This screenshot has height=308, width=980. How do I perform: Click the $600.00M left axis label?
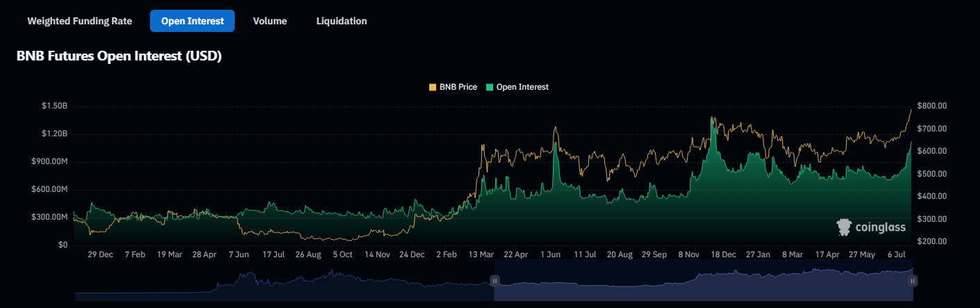(x=49, y=189)
